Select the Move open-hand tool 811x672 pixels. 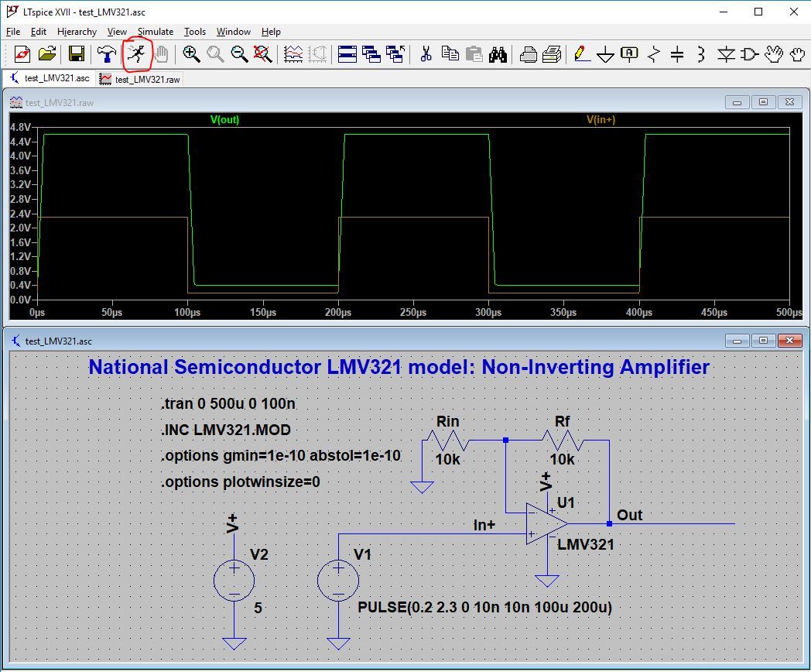[x=774, y=53]
